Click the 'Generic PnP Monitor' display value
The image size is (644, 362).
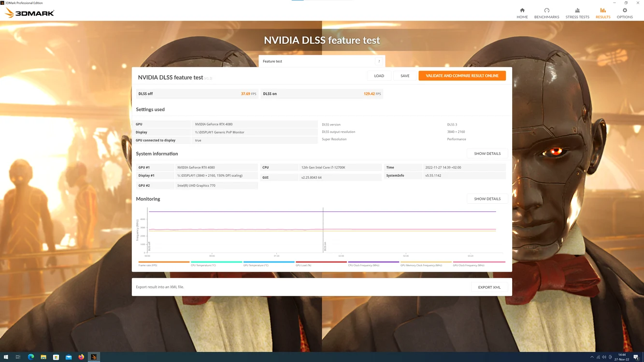(220, 132)
